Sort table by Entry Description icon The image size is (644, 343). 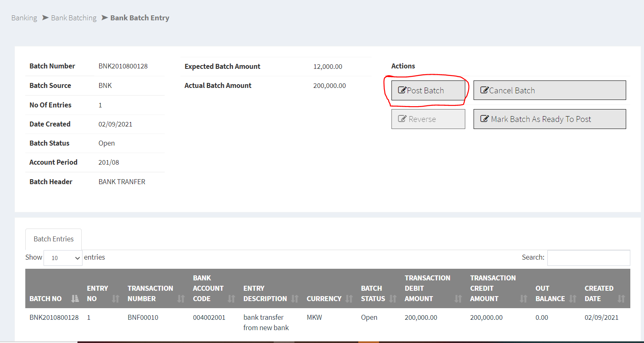[295, 299]
